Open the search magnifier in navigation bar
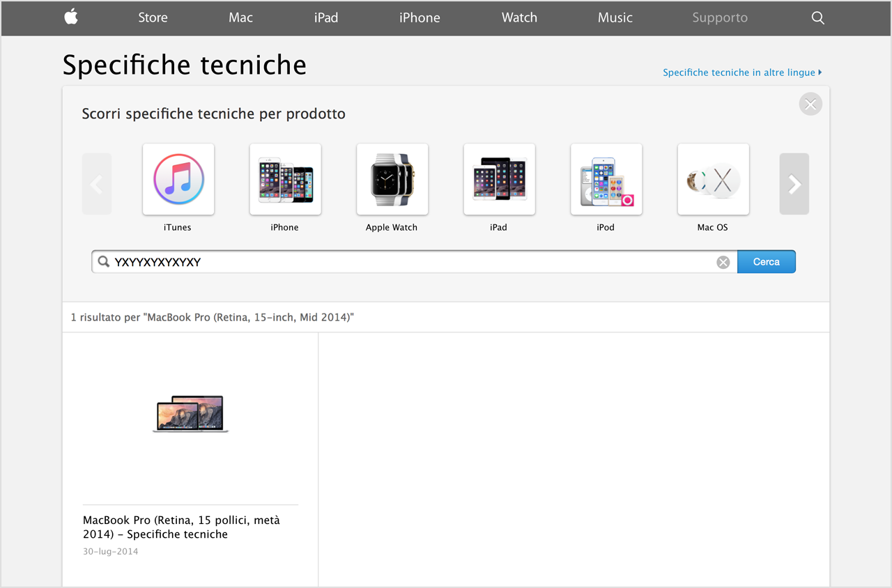Image resolution: width=892 pixels, height=588 pixels. (x=818, y=18)
